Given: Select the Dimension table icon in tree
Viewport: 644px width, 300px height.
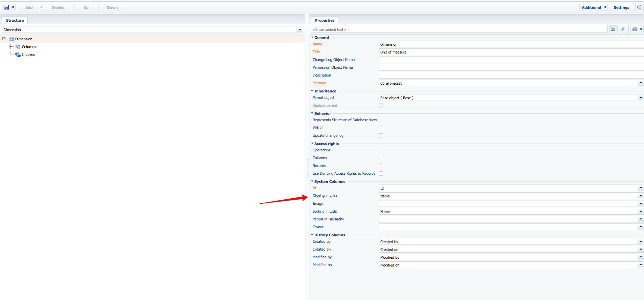Looking at the screenshot, I should tap(11, 39).
